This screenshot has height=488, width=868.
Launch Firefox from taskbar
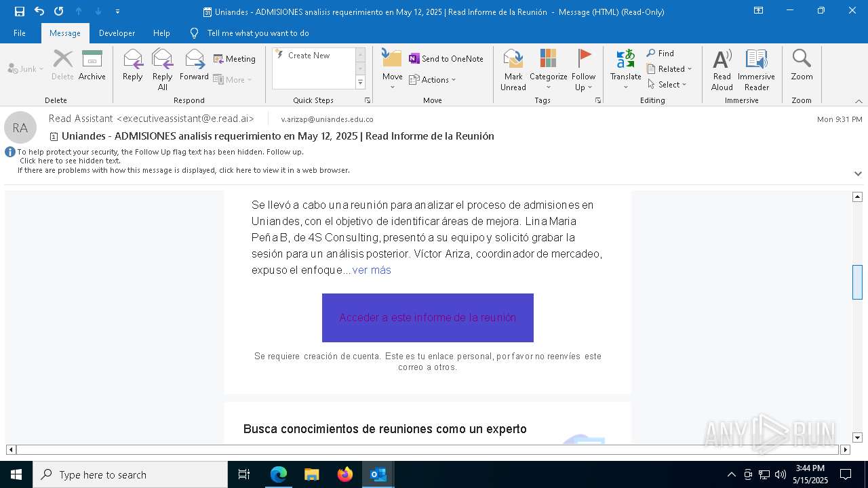[344, 474]
